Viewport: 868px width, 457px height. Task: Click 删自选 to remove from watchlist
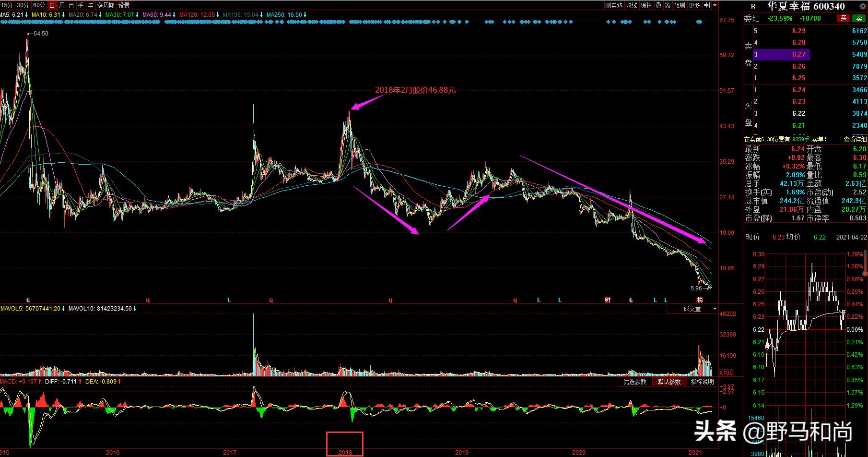pos(614,6)
